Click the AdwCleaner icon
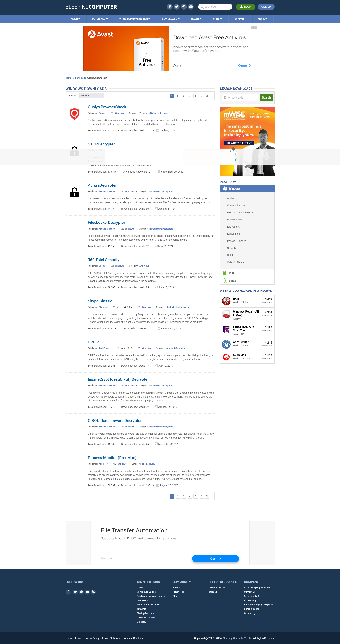 226,344
